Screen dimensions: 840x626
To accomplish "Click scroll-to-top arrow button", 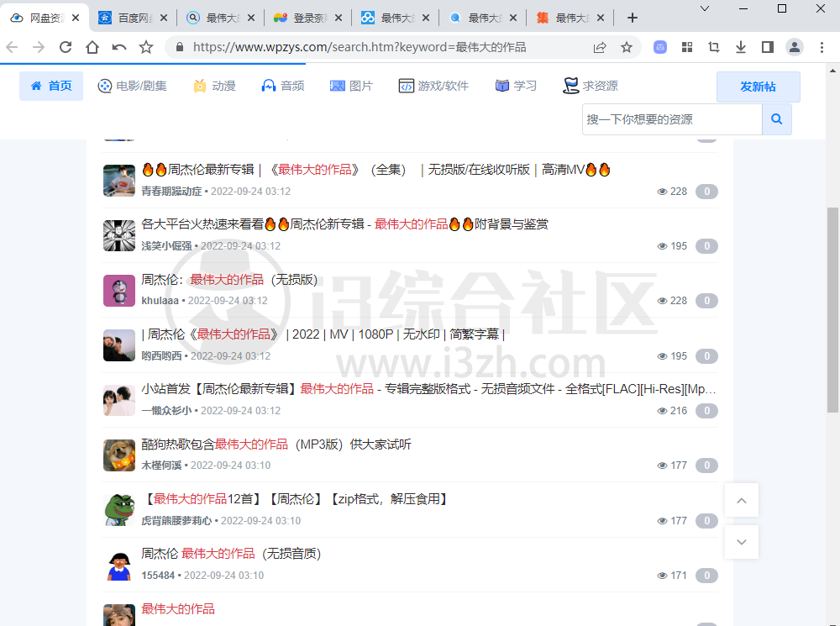I will tap(742, 500).
